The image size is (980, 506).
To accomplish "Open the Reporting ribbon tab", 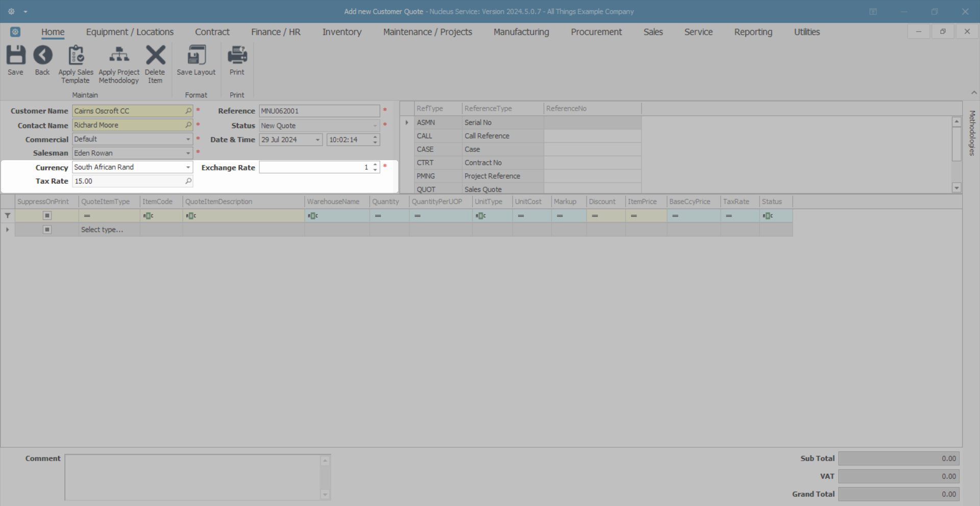I will 753,32.
